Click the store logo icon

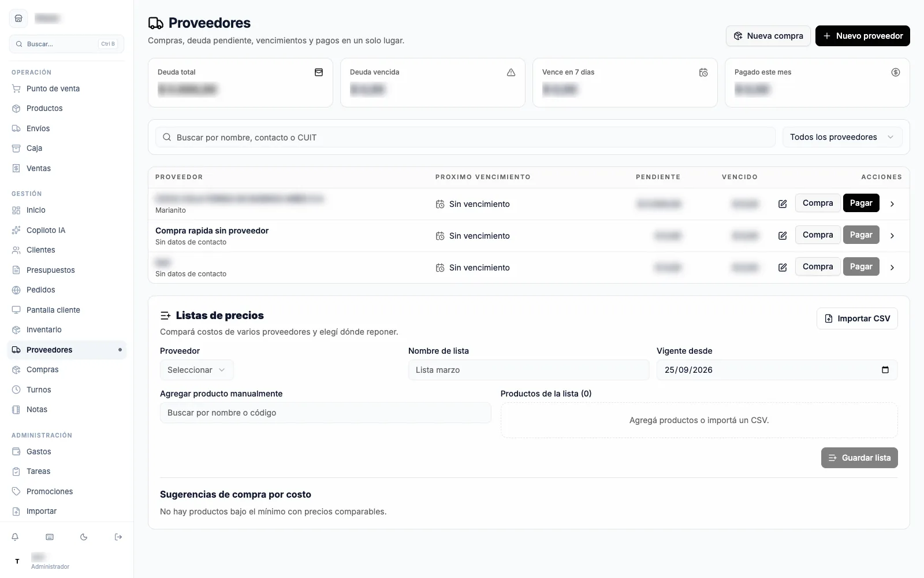click(x=18, y=18)
